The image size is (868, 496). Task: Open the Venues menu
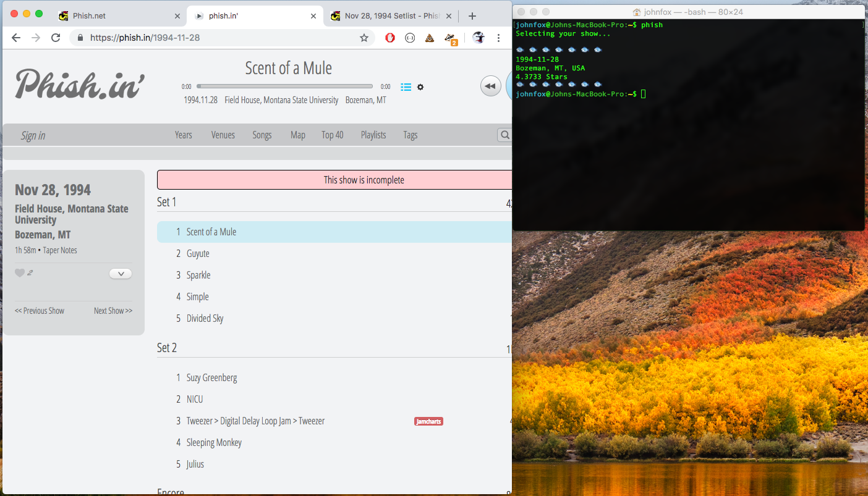[x=223, y=135]
